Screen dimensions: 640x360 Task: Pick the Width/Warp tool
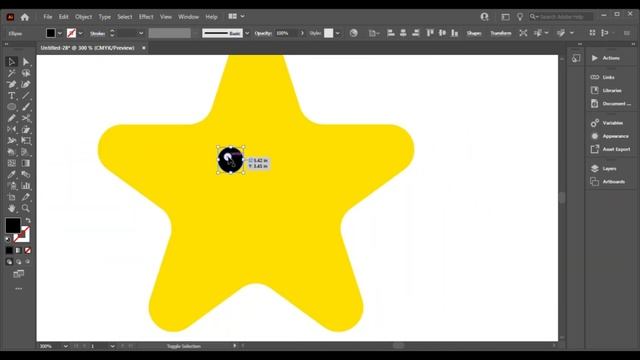click(x=11, y=141)
